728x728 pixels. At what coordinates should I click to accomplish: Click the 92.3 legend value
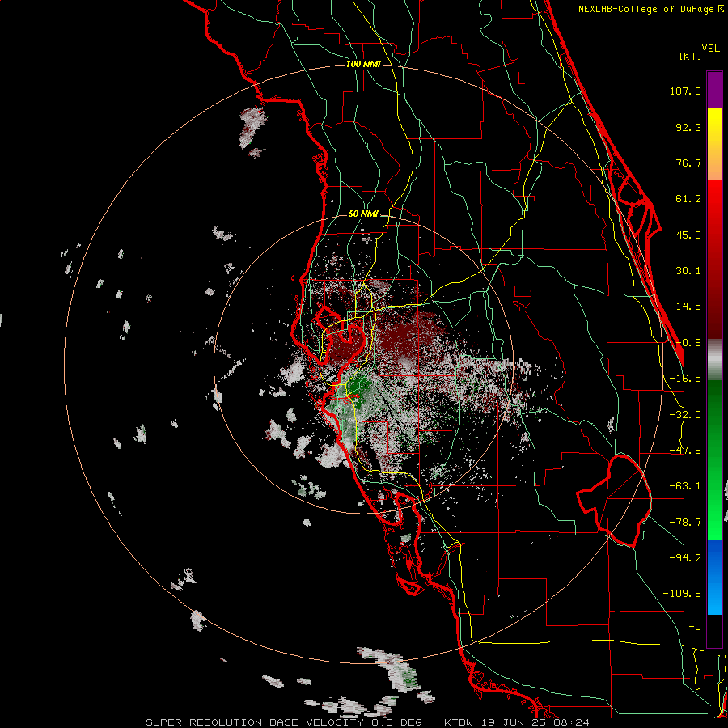click(688, 127)
